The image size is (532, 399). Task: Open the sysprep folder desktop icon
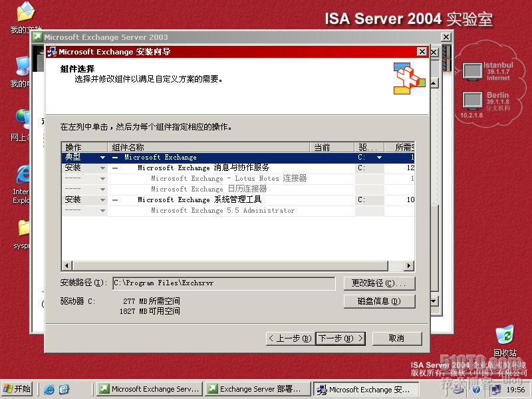(x=23, y=235)
